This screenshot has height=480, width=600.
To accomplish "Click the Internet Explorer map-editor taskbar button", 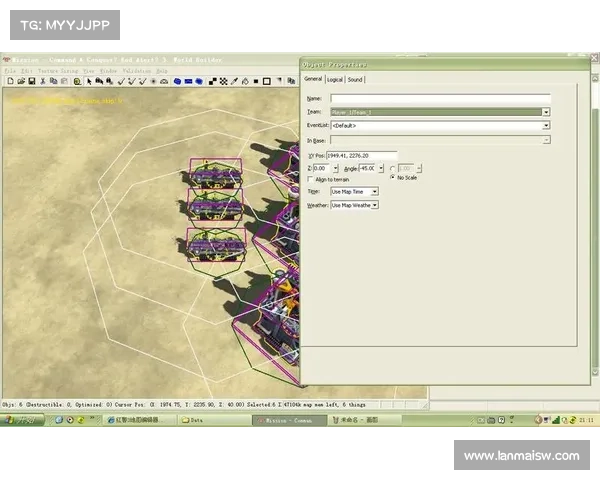I will (x=140, y=420).
